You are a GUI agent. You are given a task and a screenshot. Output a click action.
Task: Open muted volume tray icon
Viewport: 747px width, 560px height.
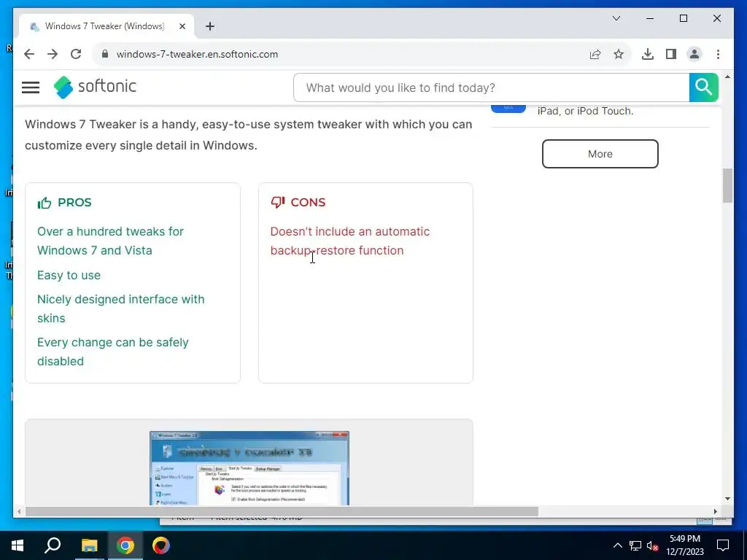[x=653, y=545]
